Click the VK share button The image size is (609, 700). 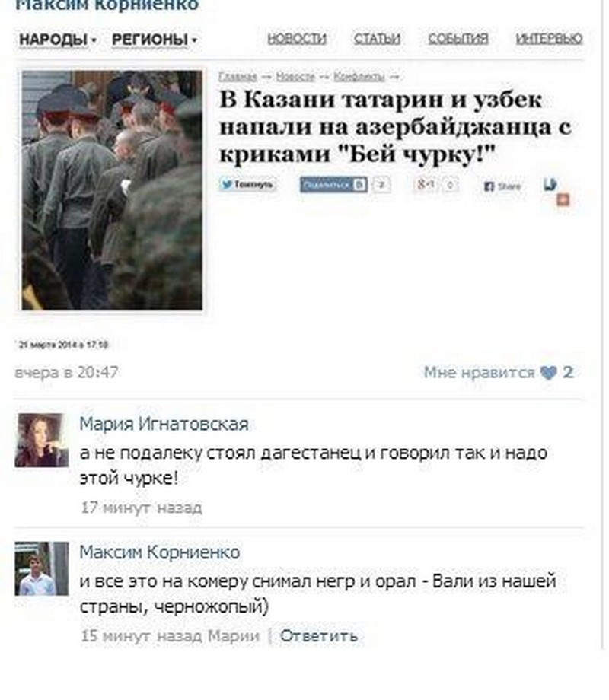point(333,185)
